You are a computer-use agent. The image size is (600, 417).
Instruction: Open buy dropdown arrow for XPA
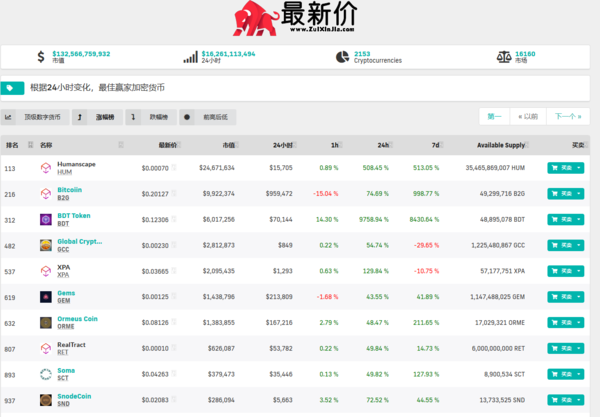click(x=579, y=271)
